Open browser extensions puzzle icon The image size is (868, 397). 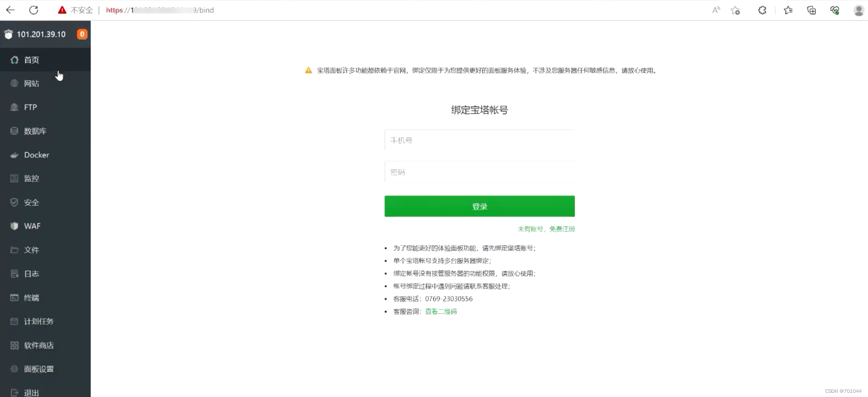coord(762,10)
